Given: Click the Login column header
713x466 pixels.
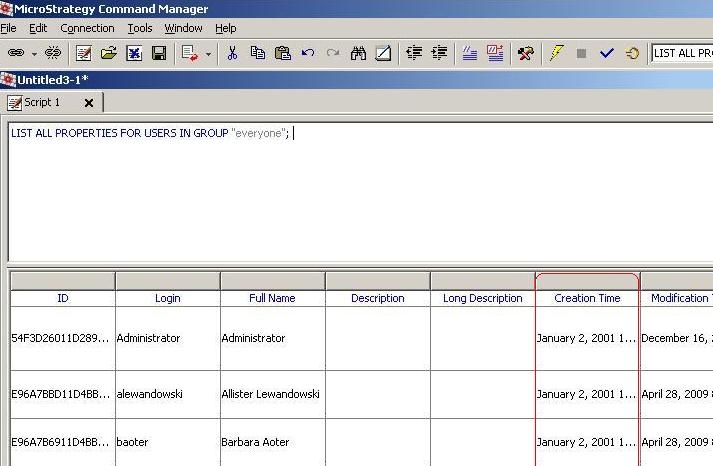Looking at the screenshot, I should (x=168, y=298).
